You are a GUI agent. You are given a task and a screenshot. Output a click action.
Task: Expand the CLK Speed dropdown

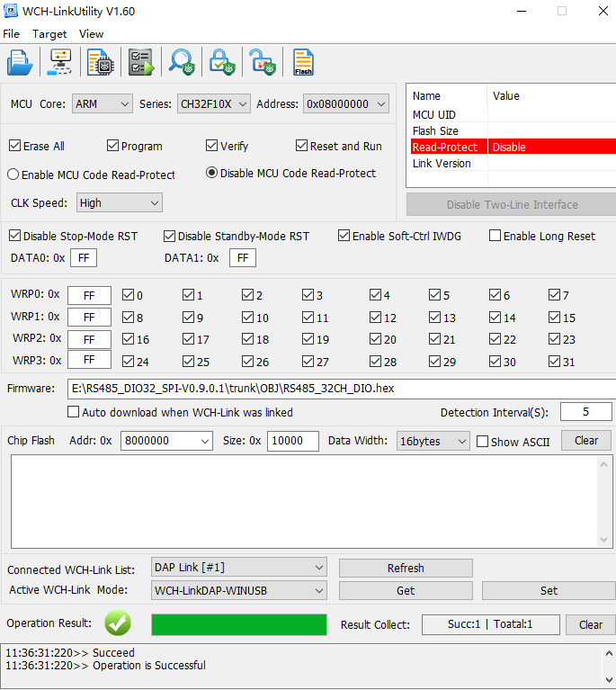click(119, 203)
